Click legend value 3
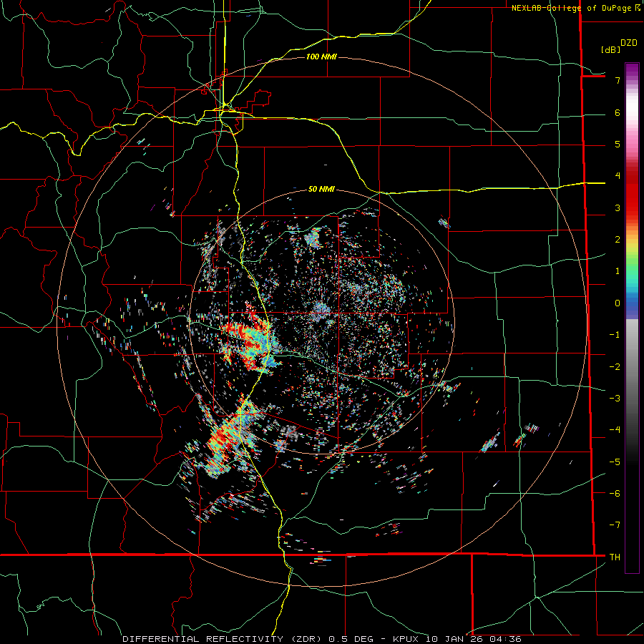Viewport: 644px width, 644px height. tap(618, 208)
